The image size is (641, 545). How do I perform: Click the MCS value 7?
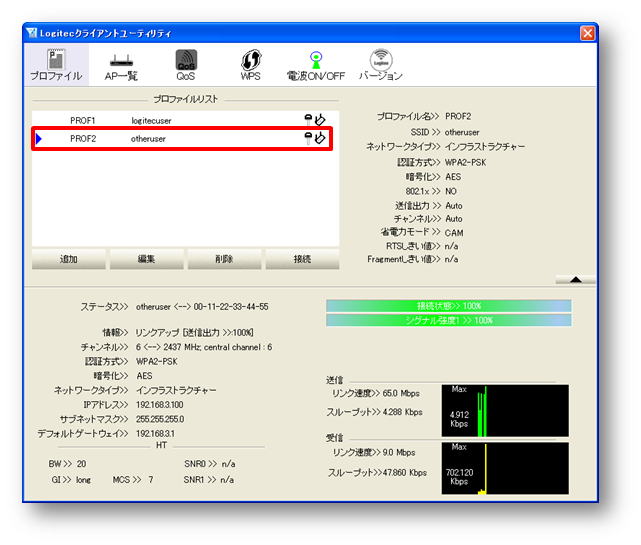tap(151, 480)
